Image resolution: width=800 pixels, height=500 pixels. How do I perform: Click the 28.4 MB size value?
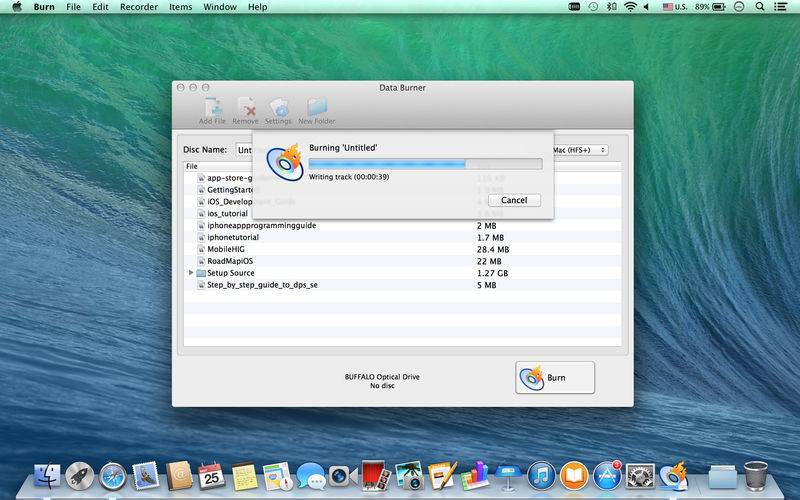[493, 249]
